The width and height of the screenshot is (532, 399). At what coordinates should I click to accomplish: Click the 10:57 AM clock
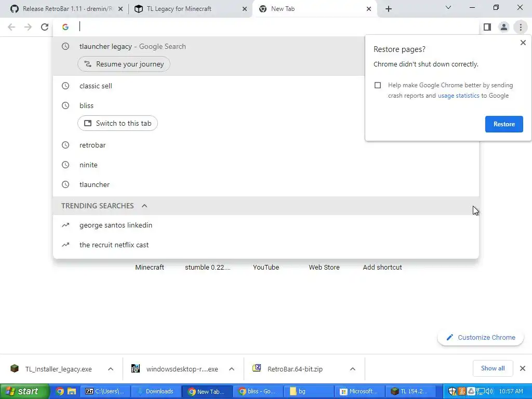(x=511, y=392)
